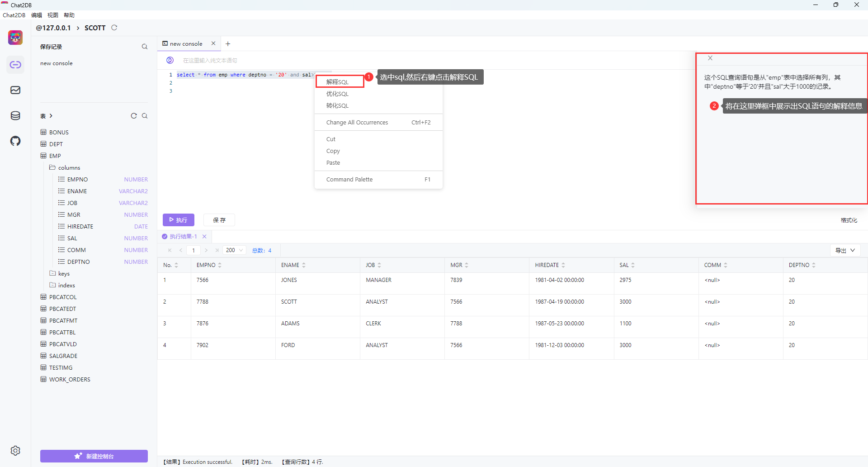
Task: Sort by the DEPTNO column
Action: (814, 265)
